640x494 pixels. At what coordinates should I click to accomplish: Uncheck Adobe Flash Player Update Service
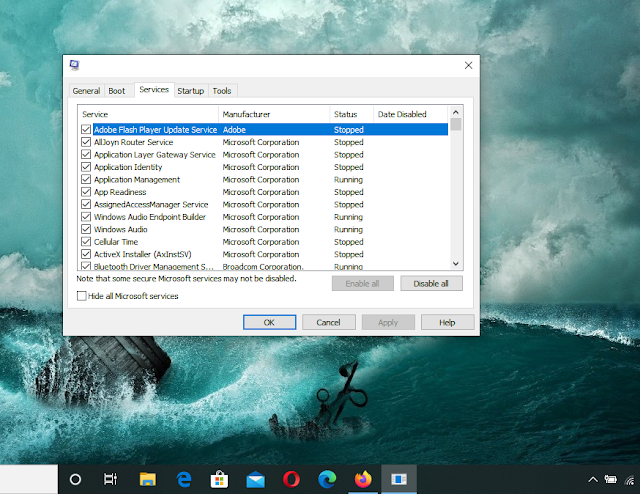coord(86,129)
